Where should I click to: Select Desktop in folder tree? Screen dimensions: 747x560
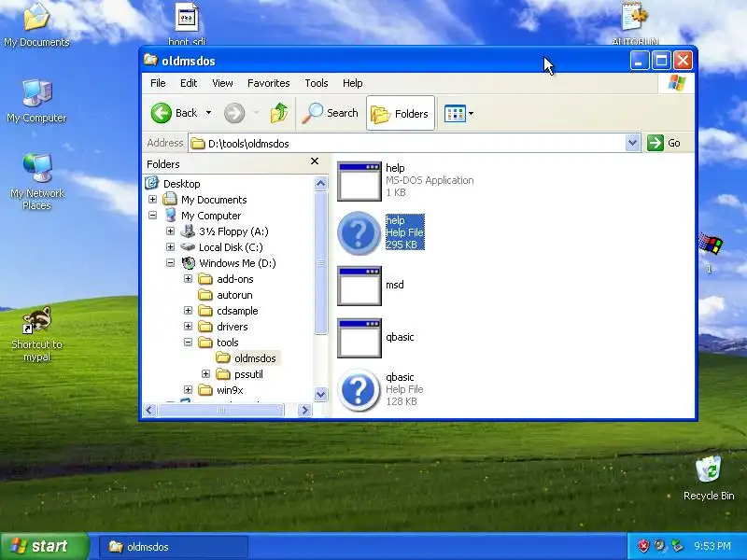pos(181,184)
